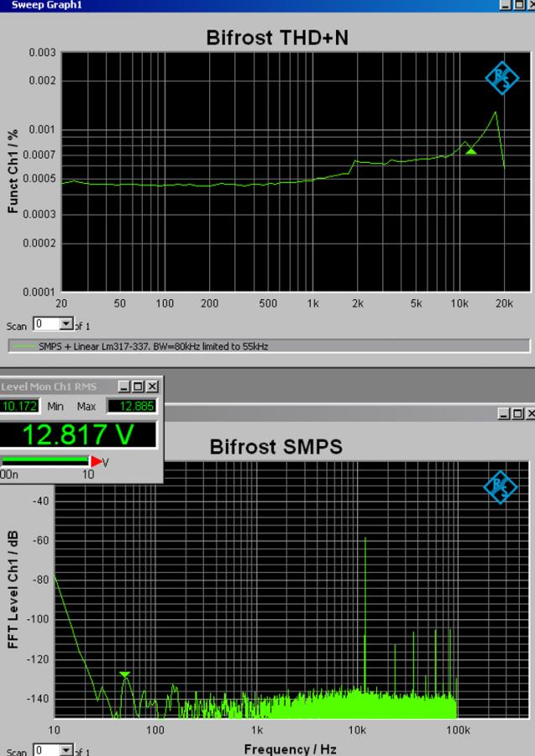Click the Bifrost SMPS graph title
Image resolution: width=535 pixels, height=756 pixels.
pos(276,447)
